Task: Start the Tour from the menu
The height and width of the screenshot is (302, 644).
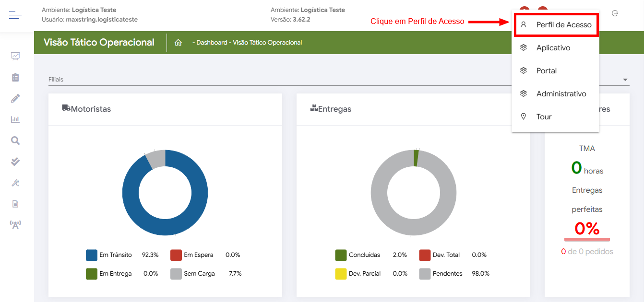Action: [544, 117]
